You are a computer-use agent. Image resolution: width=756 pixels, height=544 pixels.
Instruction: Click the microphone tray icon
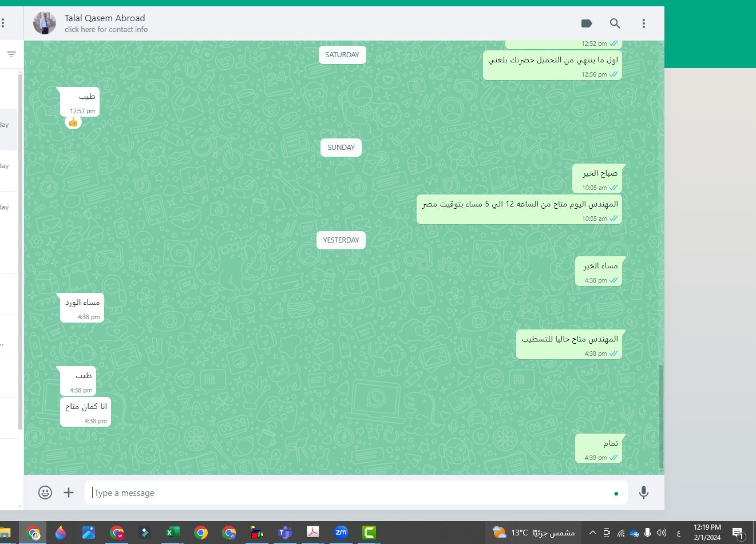[x=647, y=533]
